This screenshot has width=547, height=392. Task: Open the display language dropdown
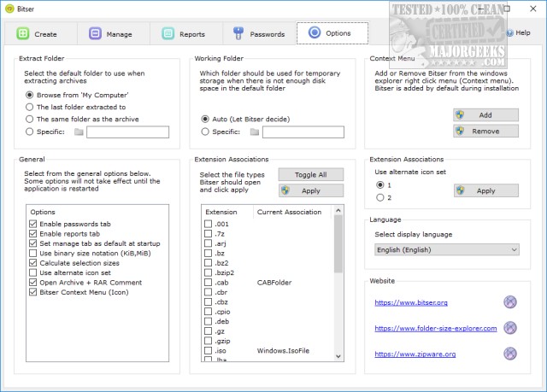(x=446, y=249)
